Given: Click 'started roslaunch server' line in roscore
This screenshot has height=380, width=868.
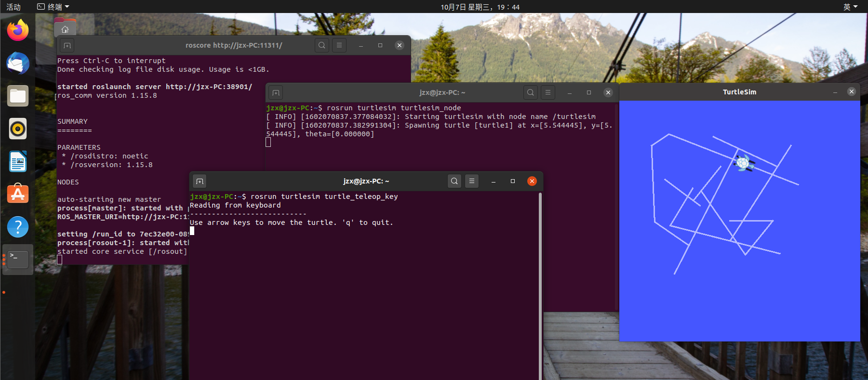Looking at the screenshot, I should click(155, 87).
